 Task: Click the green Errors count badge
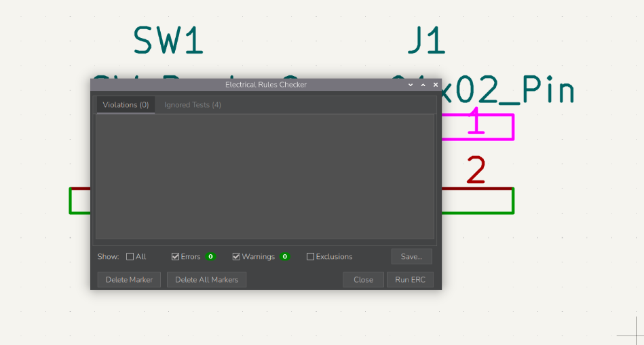(211, 257)
